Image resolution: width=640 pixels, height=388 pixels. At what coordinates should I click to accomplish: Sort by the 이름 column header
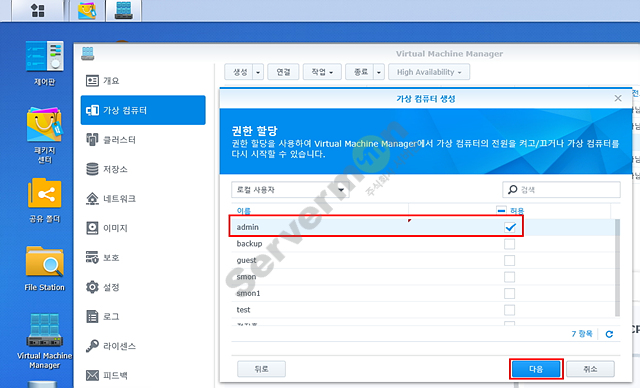(x=244, y=211)
